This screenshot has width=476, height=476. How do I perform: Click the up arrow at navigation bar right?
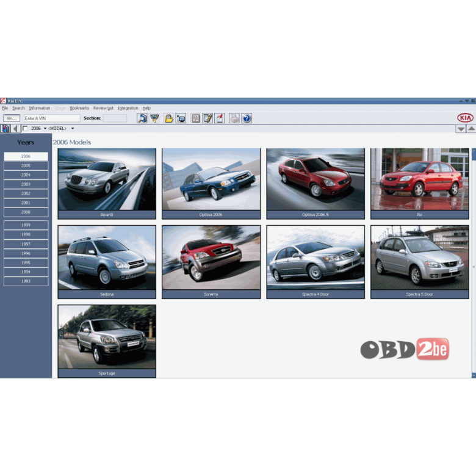click(471, 129)
